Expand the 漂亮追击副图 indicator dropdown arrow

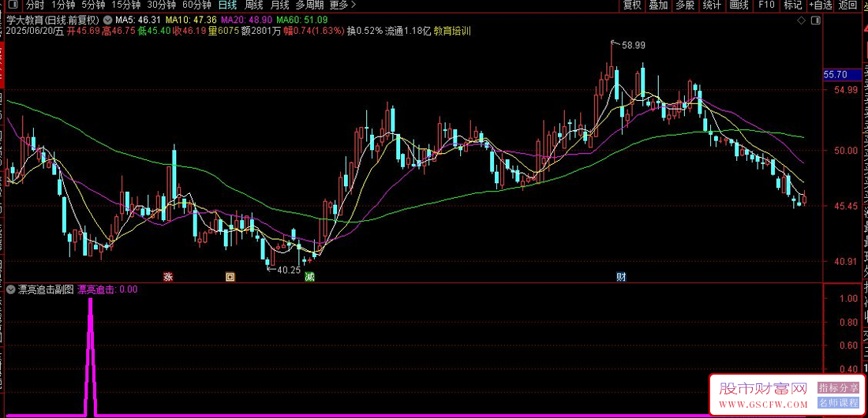pos(10,289)
